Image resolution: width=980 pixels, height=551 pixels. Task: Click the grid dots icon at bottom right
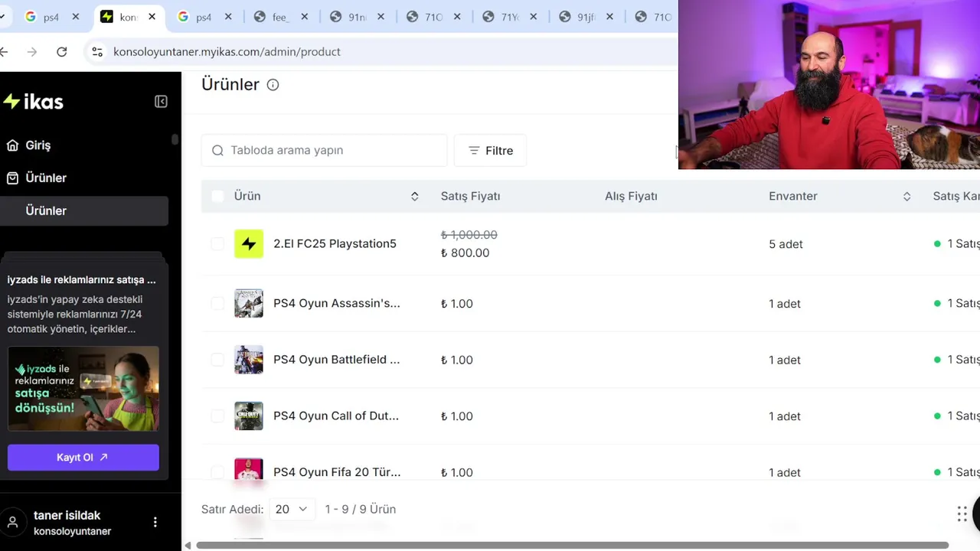point(962,514)
